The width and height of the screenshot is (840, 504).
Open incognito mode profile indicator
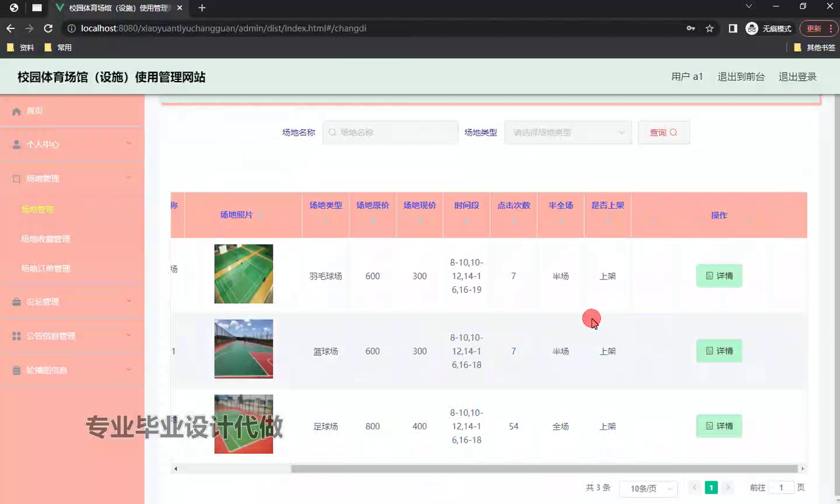click(769, 28)
